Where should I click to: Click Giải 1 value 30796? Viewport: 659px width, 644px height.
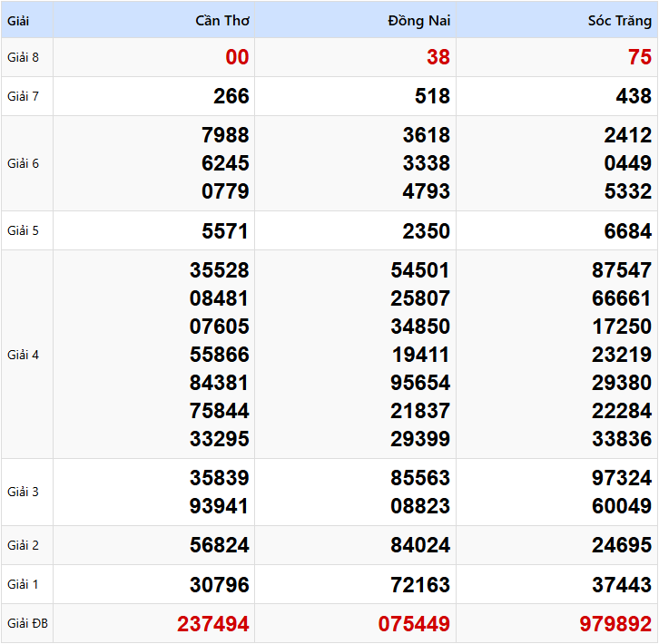(220, 585)
